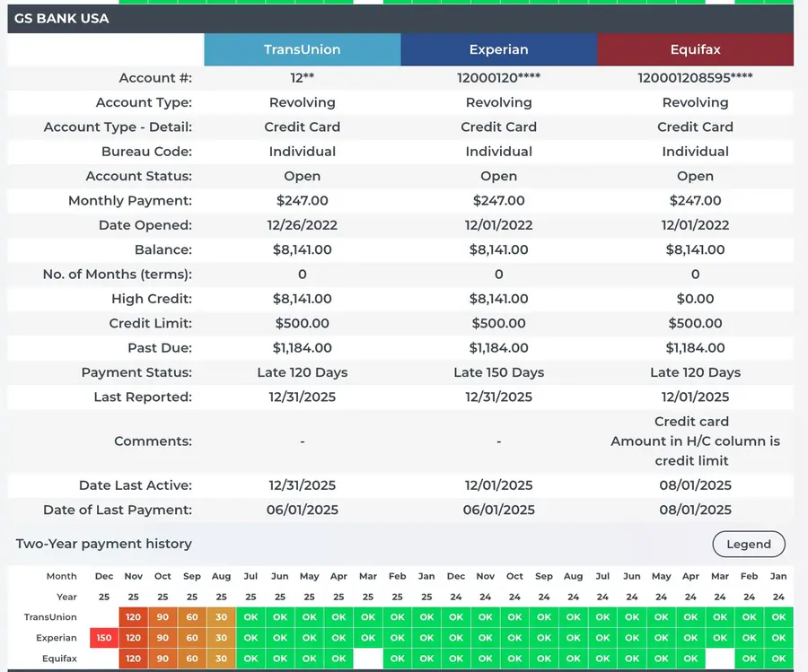Viewport: 808px width, 672px height.
Task: Click the Two-Year payment history heading
Action: 103,544
